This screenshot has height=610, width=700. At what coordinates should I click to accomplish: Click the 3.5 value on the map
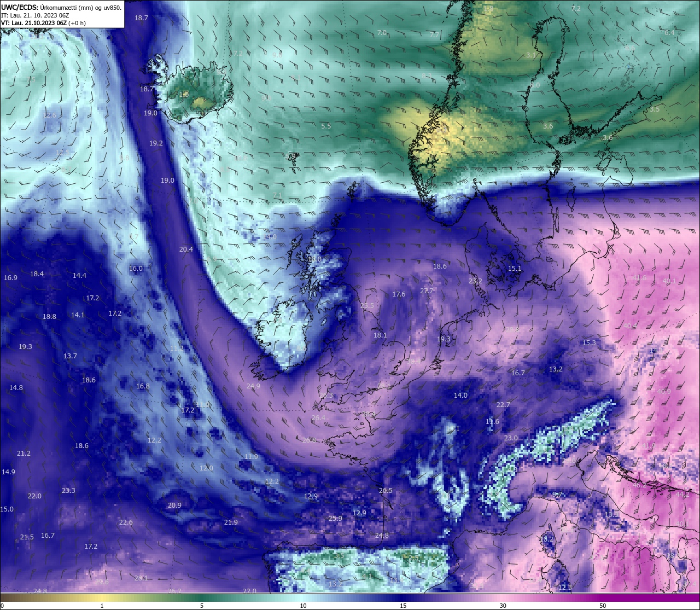pos(655,109)
